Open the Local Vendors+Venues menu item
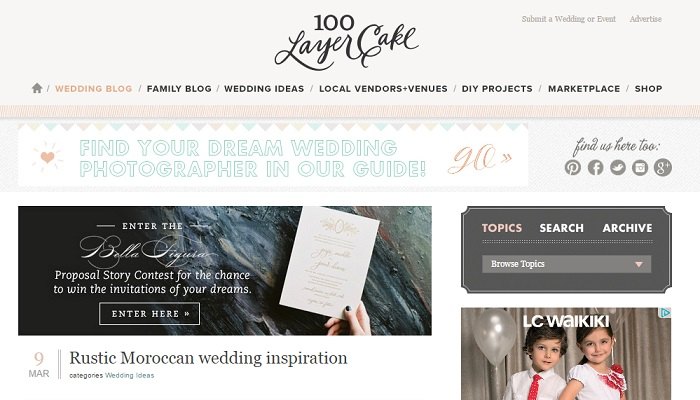Image resolution: width=700 pixels, height=400 pixels. [x=383, y=89]
